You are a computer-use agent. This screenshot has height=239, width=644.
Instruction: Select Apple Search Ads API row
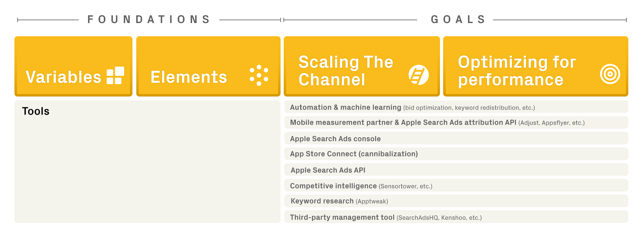456,170
